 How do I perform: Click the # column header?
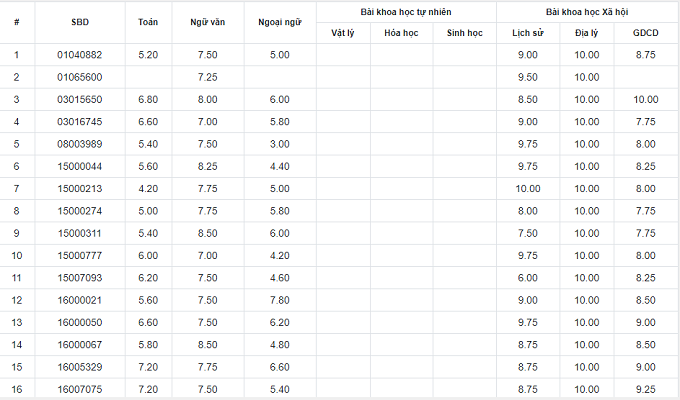pos(17,21)
